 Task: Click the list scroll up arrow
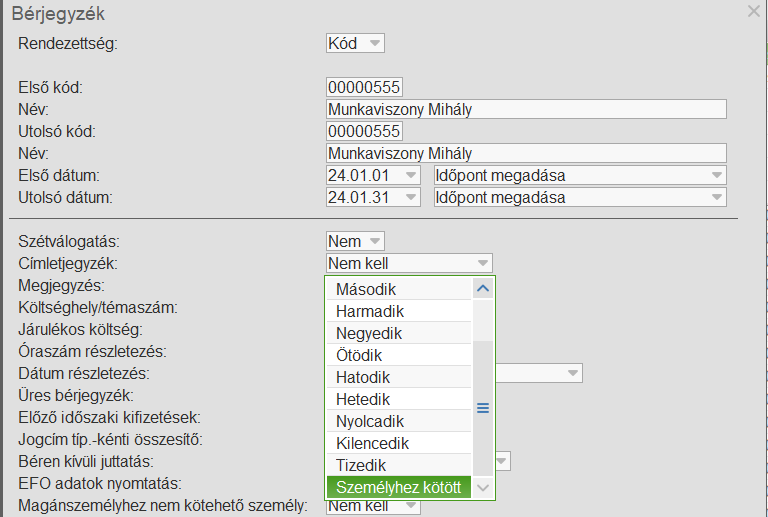[483, 289]
